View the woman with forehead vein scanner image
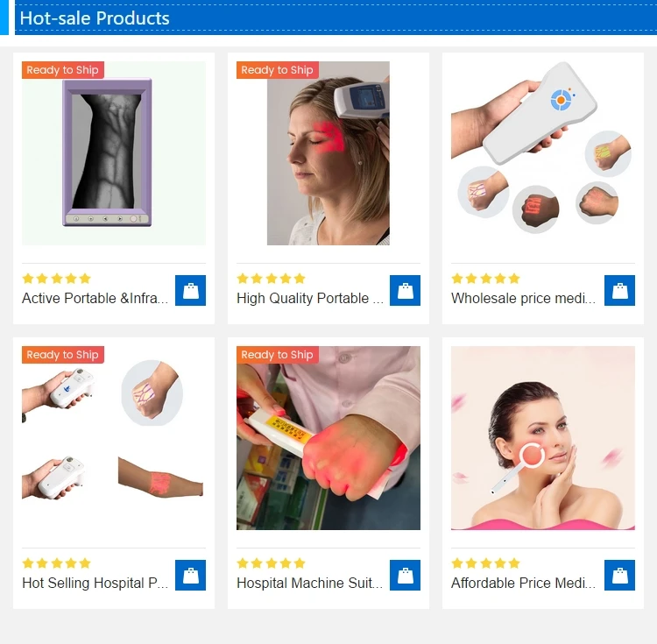The width and height of the screenshot is (657, 644). pyautogui.click(x=328, y=153)
